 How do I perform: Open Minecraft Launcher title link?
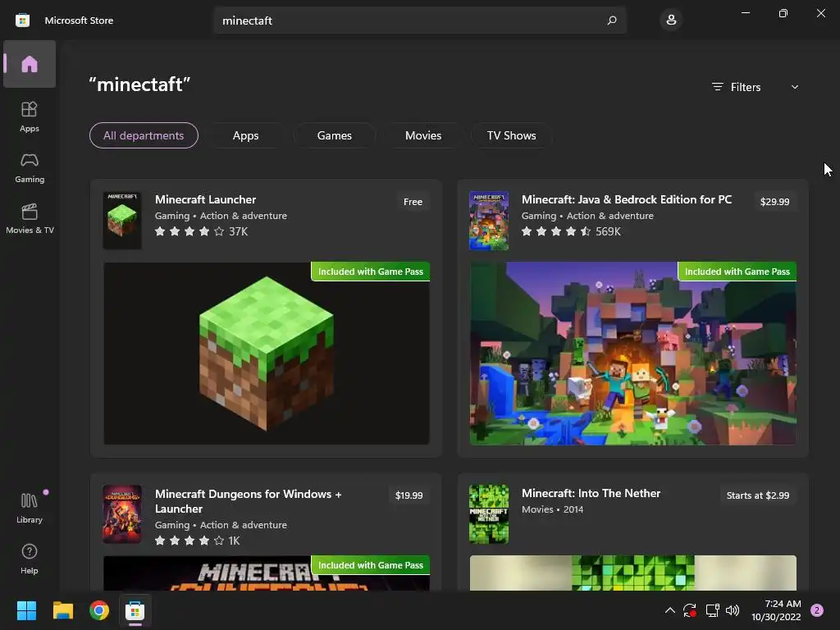pos(205,199)
